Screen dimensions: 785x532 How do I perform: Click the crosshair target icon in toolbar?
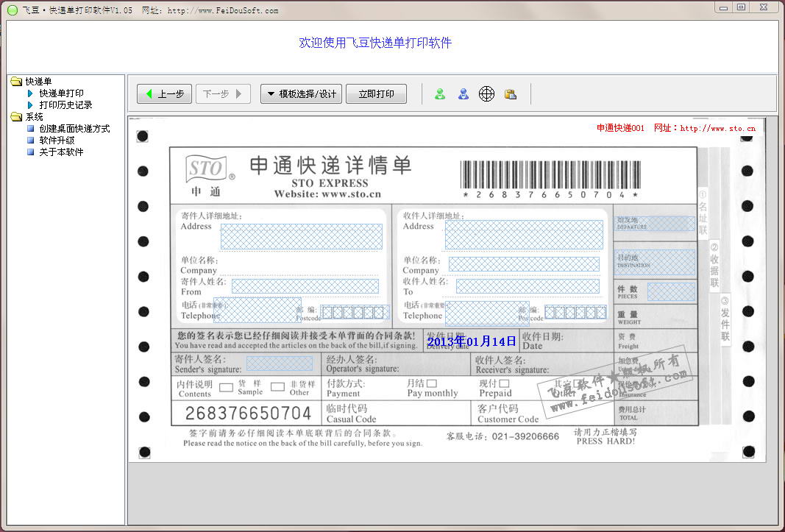click(486, 93)
